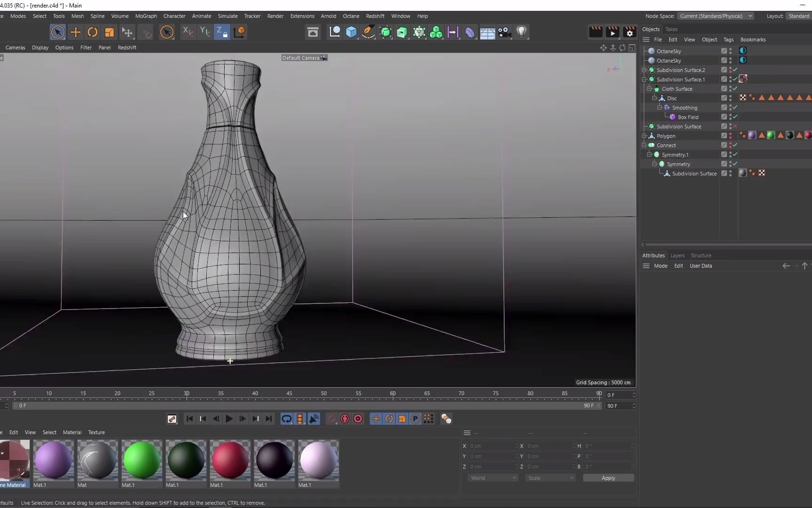Open the MoGraph menu

tap(146, 16)
